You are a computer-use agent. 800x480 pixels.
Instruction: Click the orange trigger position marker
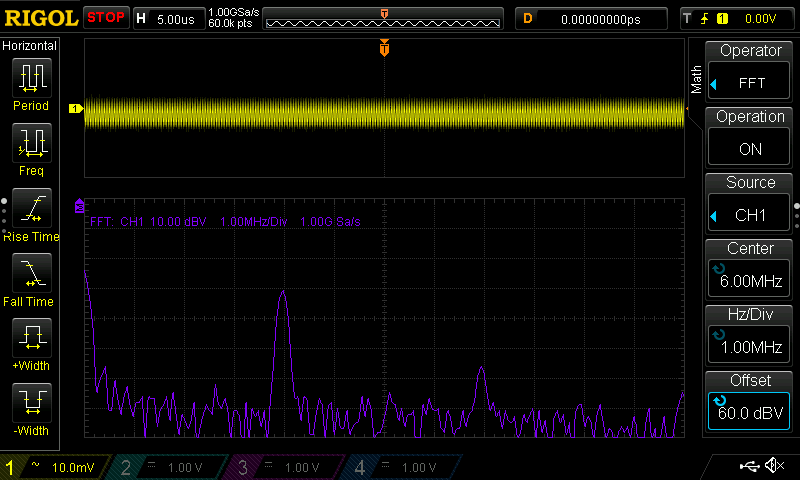pos(384,49)
